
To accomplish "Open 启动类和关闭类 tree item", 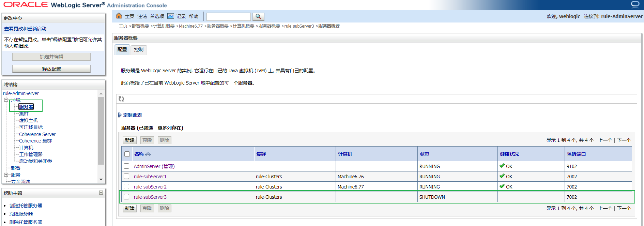I will [x=35, y=161].
